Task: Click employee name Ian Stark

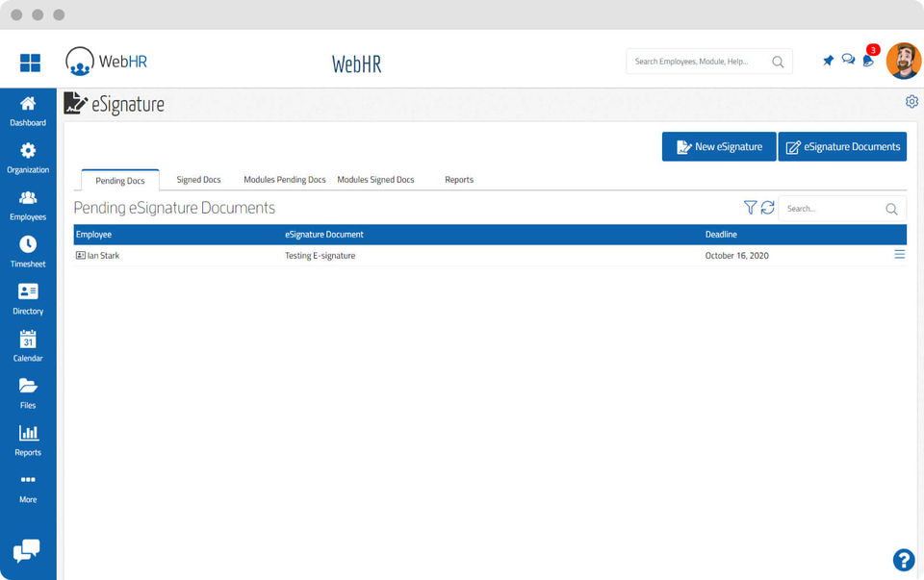Action: (103, 256)
